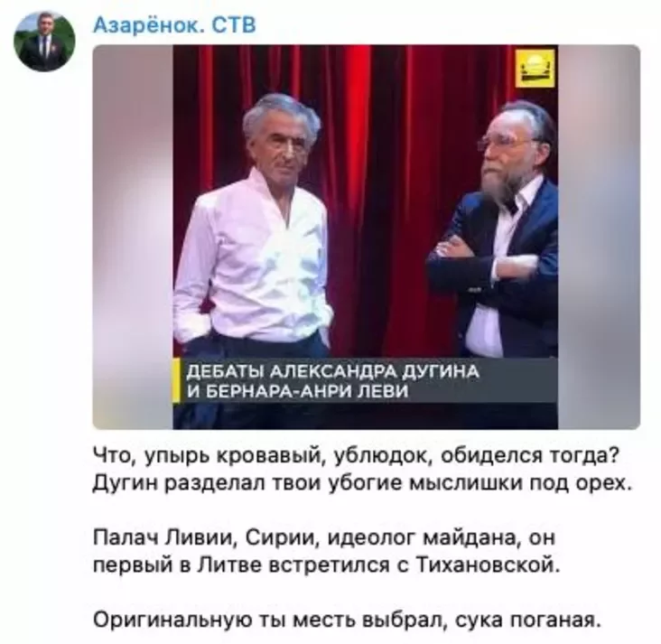
Task: Click the И БЕРНАРА-АНРИ ЛЕВИ caption line
Action: coord(298,391)
